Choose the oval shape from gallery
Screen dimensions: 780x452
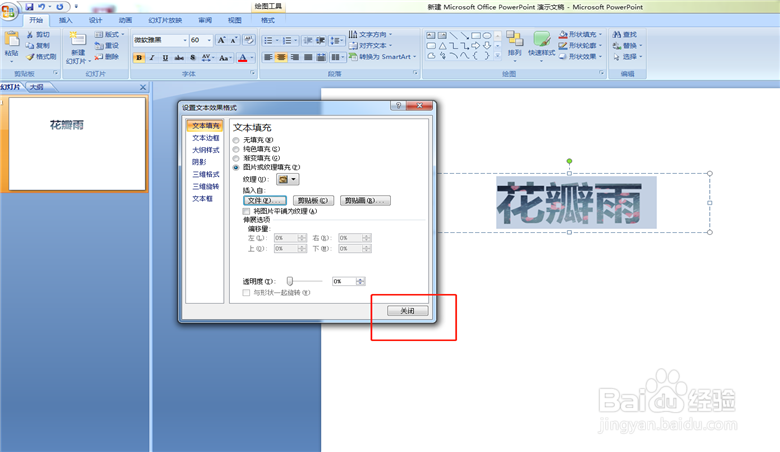tap(487, 36)
